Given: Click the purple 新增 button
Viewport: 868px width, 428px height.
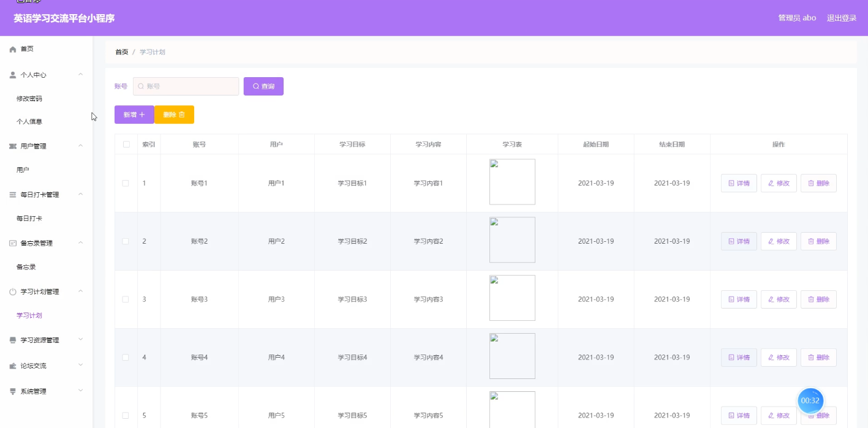Looking at the screenshot, I should click(x=134, y=115).
